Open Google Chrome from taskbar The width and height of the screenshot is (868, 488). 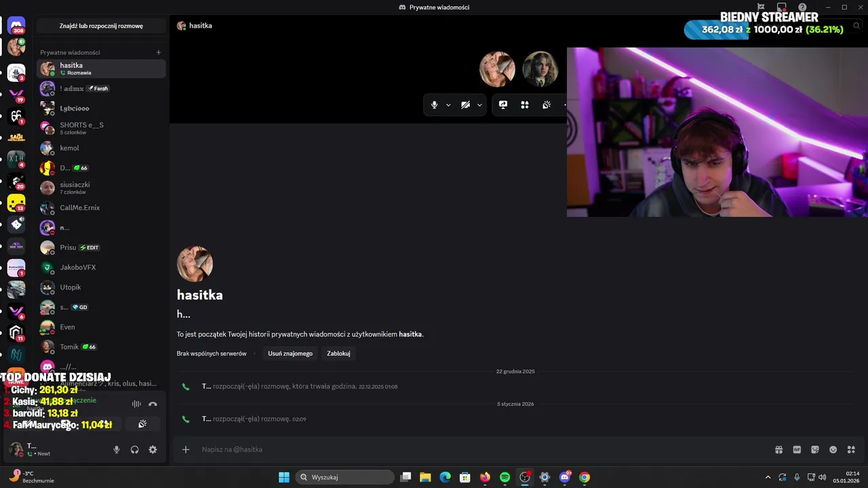tap(585, 477)
